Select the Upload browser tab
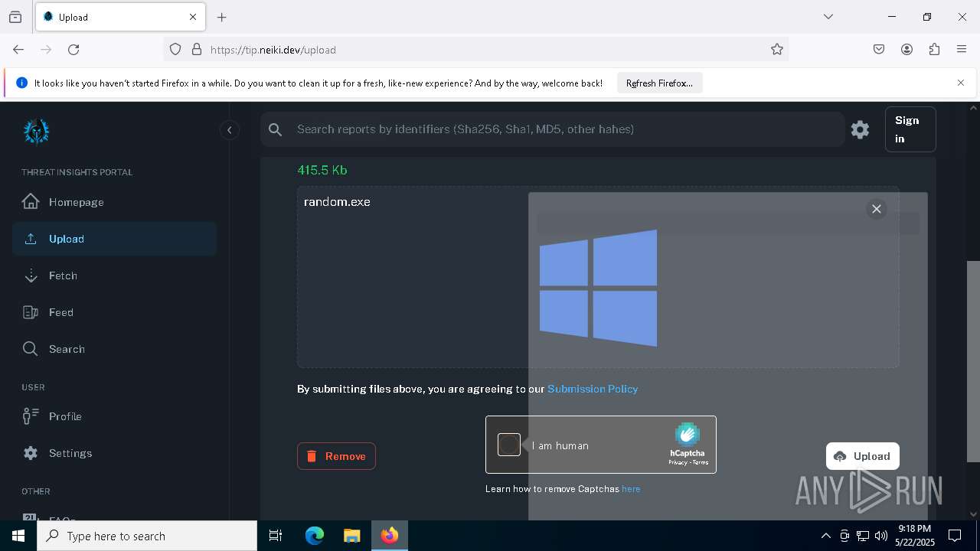The height and width of the screenshot is (551, 980). (x=120, y=17)
